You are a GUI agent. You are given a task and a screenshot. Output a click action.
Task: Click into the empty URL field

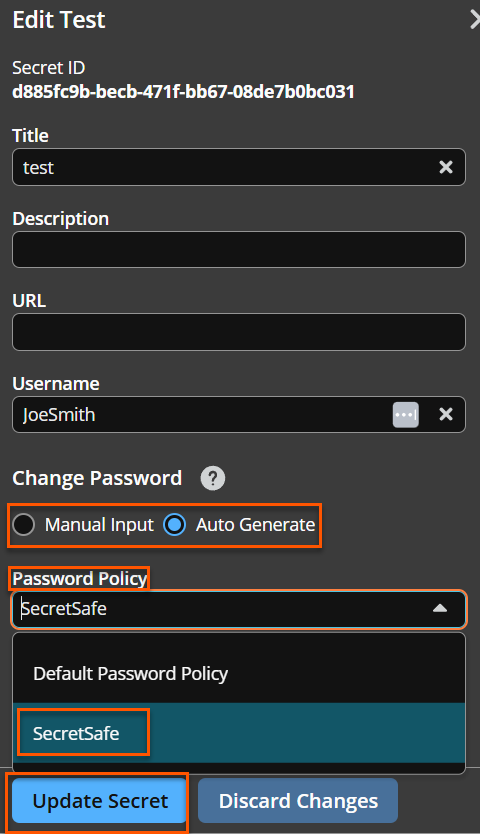point(238,332)
